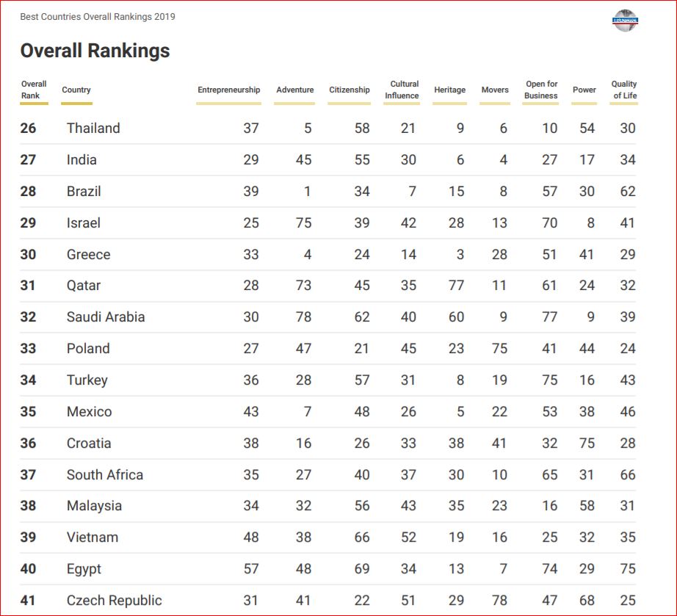
Task: Select Cultural Influence column header
Action: (402, 90)
